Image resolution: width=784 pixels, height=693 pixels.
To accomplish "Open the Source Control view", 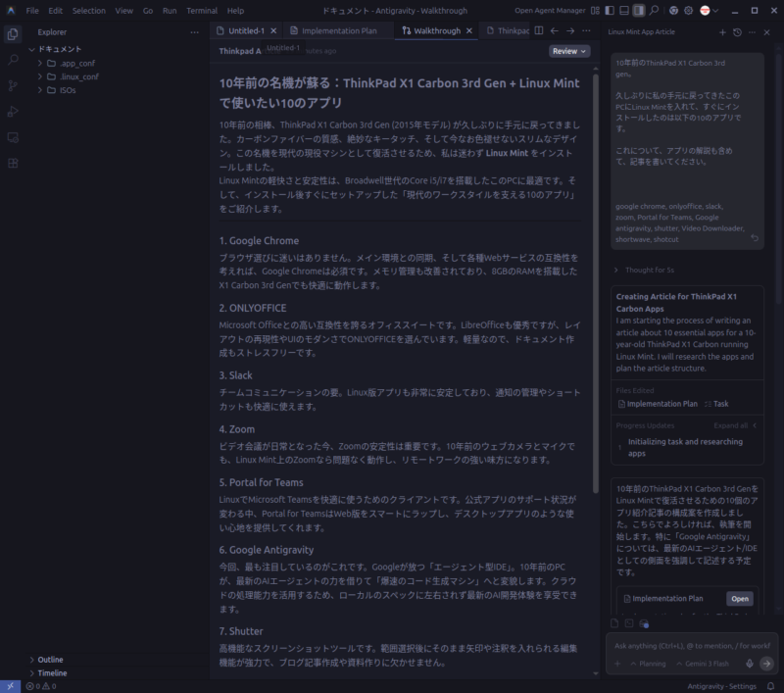I will (13, 86).
